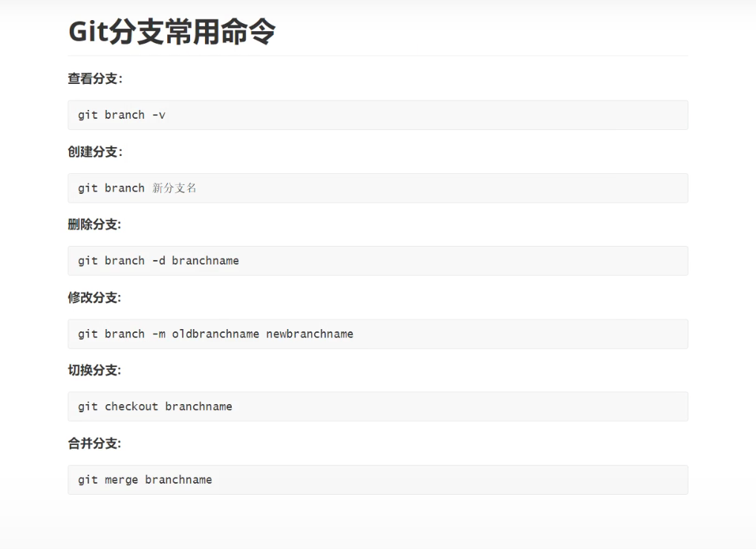The height and width of the screenshot is (549, 756).
Task: Click the code "git checkout branchname"
Action: point(154,406)
